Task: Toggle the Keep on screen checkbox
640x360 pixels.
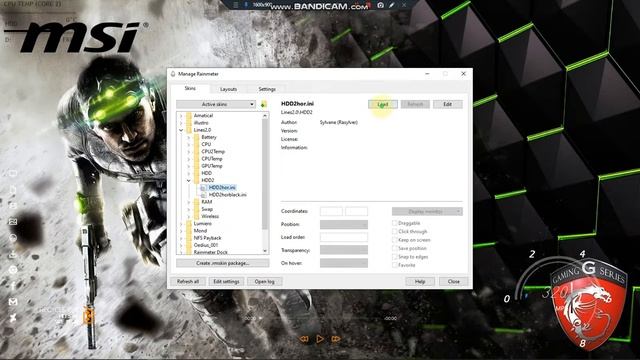Action: 395,240
